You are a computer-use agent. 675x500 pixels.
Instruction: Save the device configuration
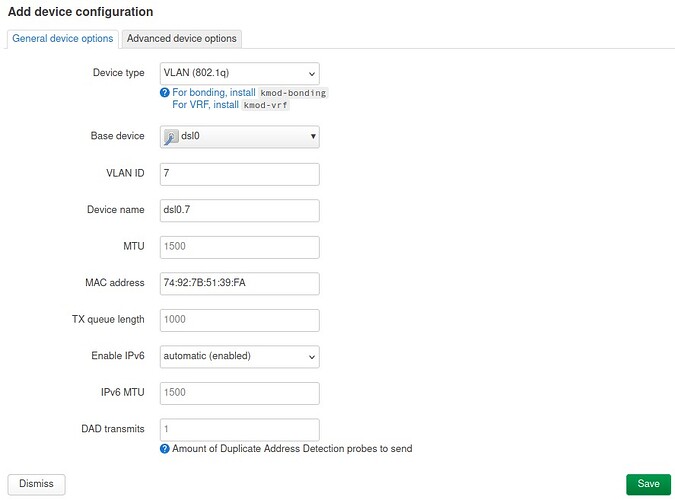648,484
